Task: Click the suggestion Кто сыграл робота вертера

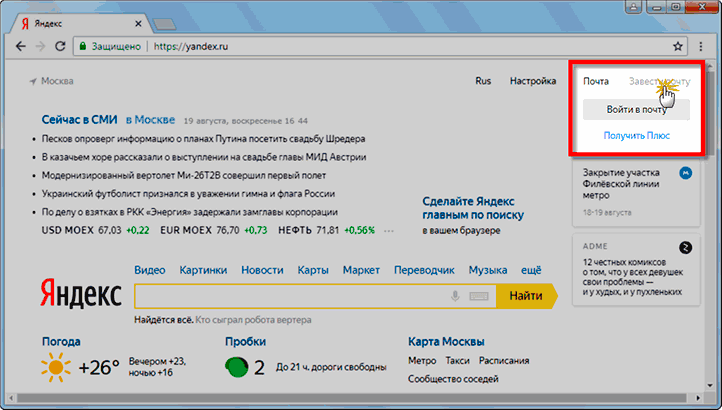Action: 253,320
